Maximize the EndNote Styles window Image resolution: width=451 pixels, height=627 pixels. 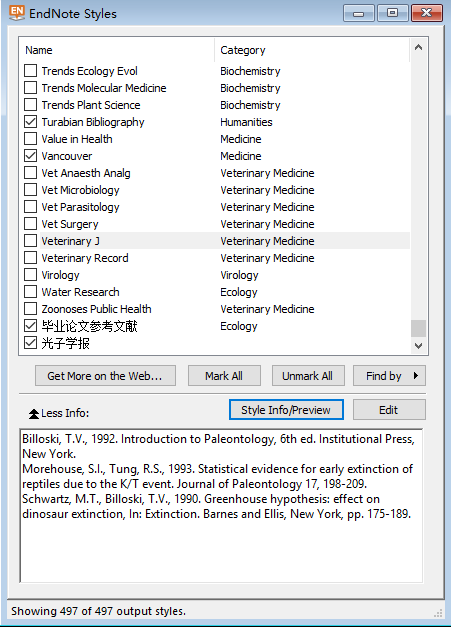(x=393, y=13)
